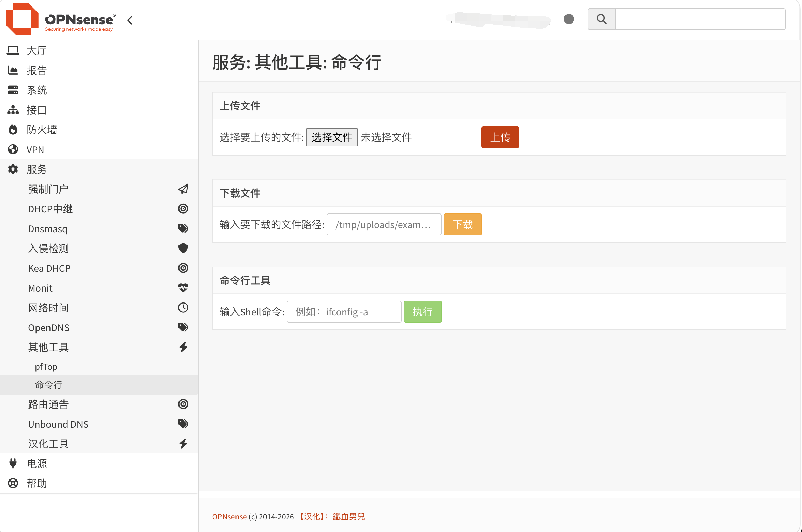Image resolution: width=802 pixels, height=532 pixels.
Task: Expand the 帮助 menu
Action: [x=99, y=483]
